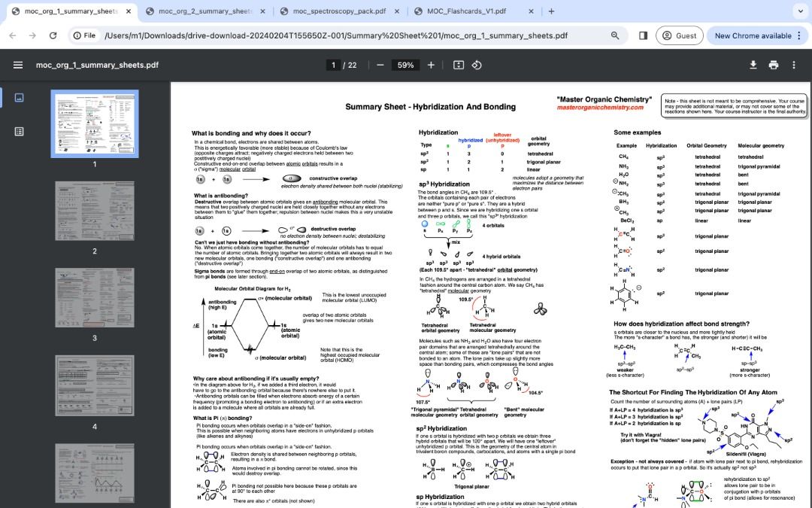Open the PDF viewer more options menu
Viewport: 812px width, 508px height.
click(x=795, y=65)
